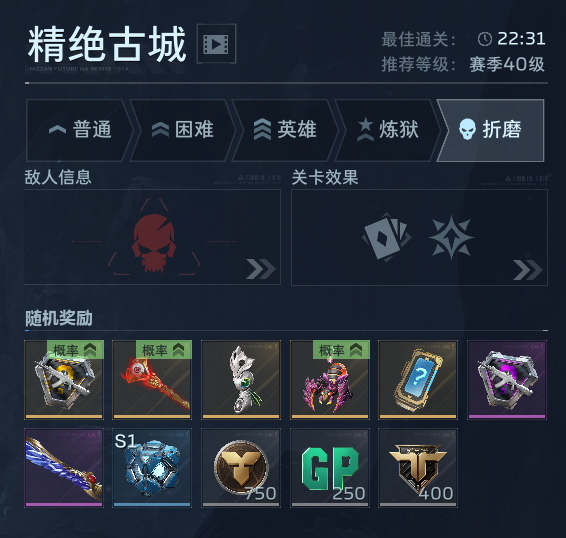Expand stage effects double-arrow chevron
The width and height of the screenshot is (566, 538).
click(528, 270)
